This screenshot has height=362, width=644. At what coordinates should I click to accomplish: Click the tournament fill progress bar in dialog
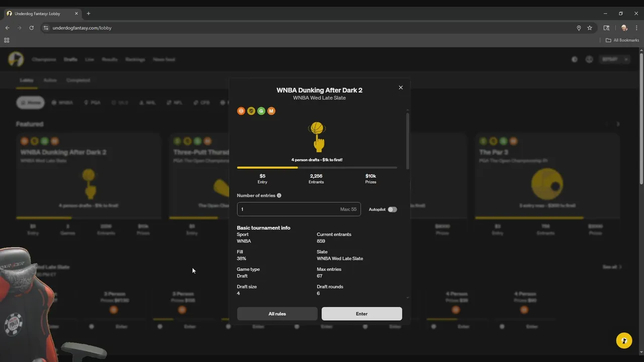click(317, 167)
